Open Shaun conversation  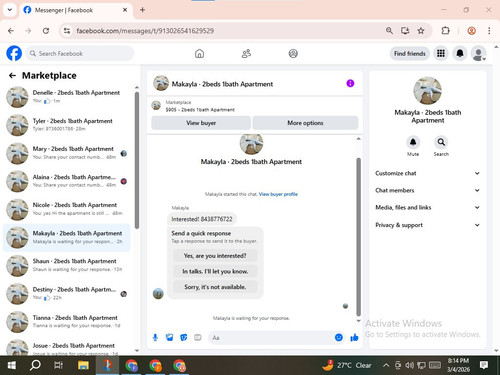pyautogui.click(x=67, y=265)
